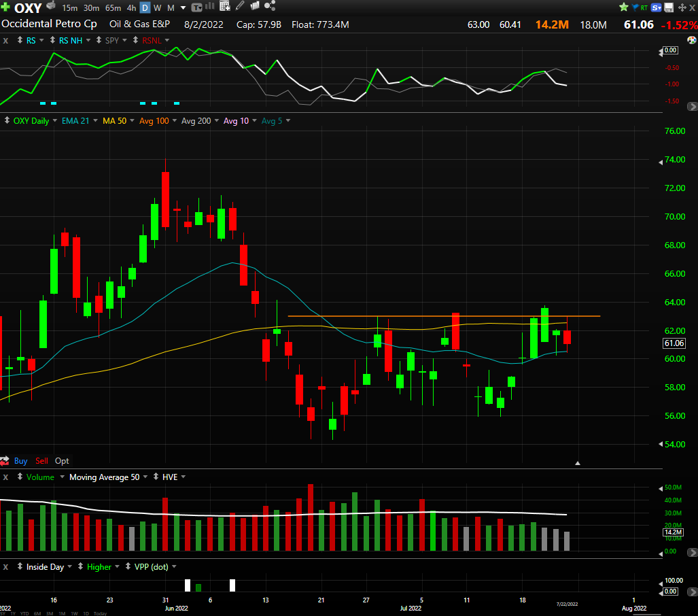Click the reorder arrows beside Higher indicator
The image size is (698, 616).
81,566
